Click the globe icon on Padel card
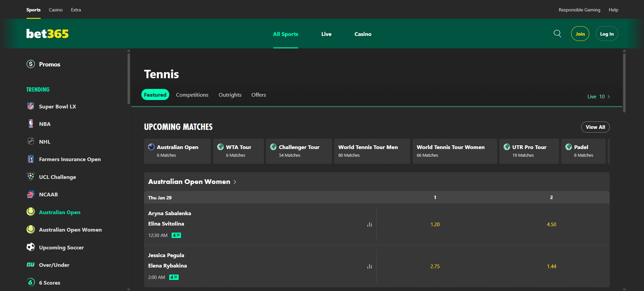This screenshot has width=644, height=291. [x=568, y=147]
